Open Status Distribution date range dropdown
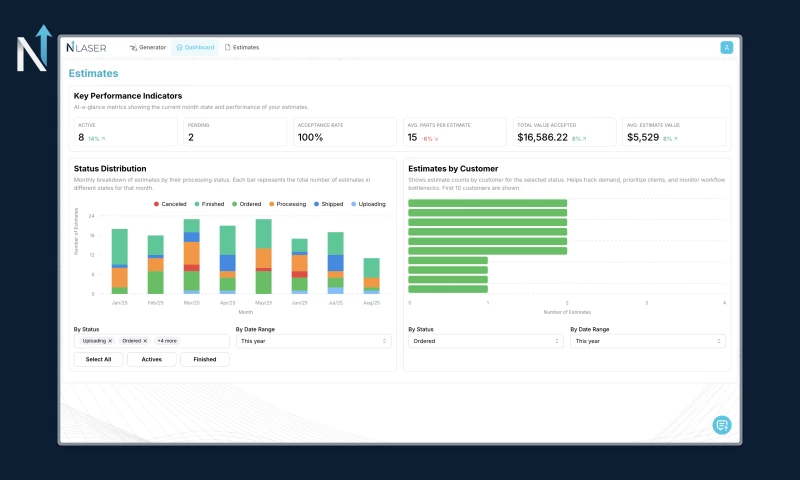Screen dimensions: 800x480 313,341
